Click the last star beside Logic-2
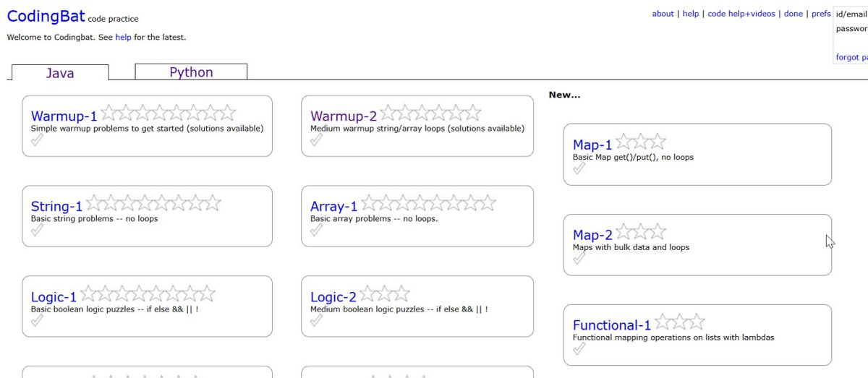Screen dimensions: 868x378 (x=401, y=293)
